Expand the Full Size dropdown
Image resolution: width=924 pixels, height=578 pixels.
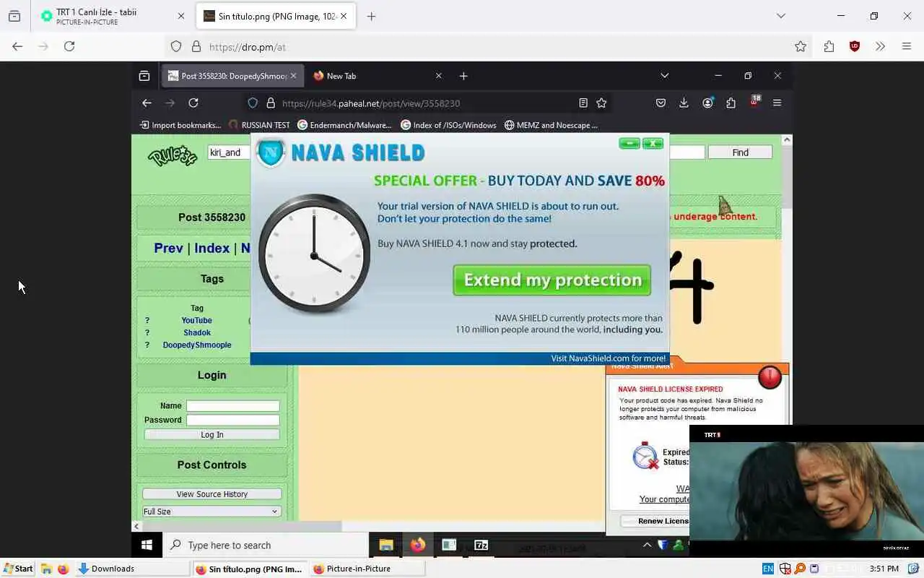pos(211,512)
